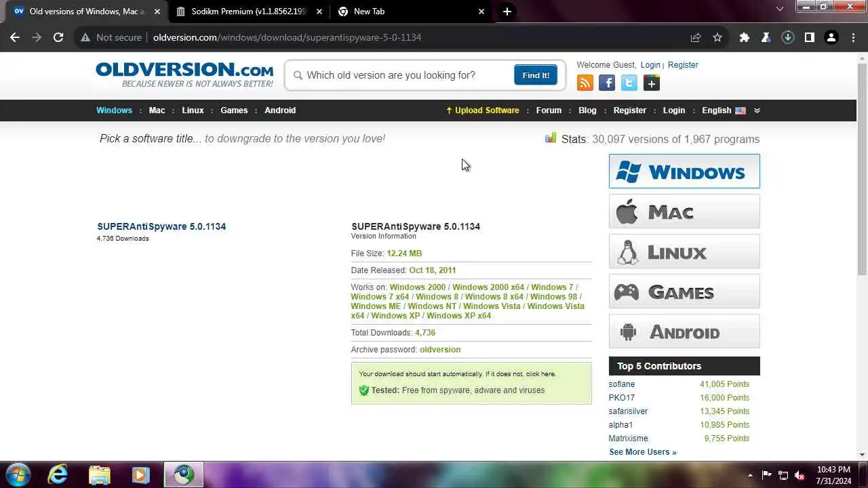This screenshot has height=488, width=868.
Task: Click the Twitter icon
Action: pyautogui.click(x=629, y=83)
